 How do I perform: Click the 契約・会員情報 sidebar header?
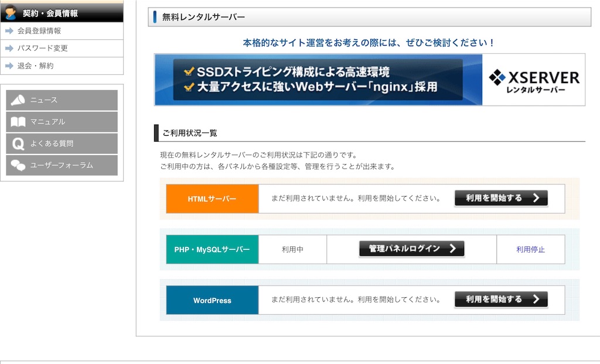62,13
